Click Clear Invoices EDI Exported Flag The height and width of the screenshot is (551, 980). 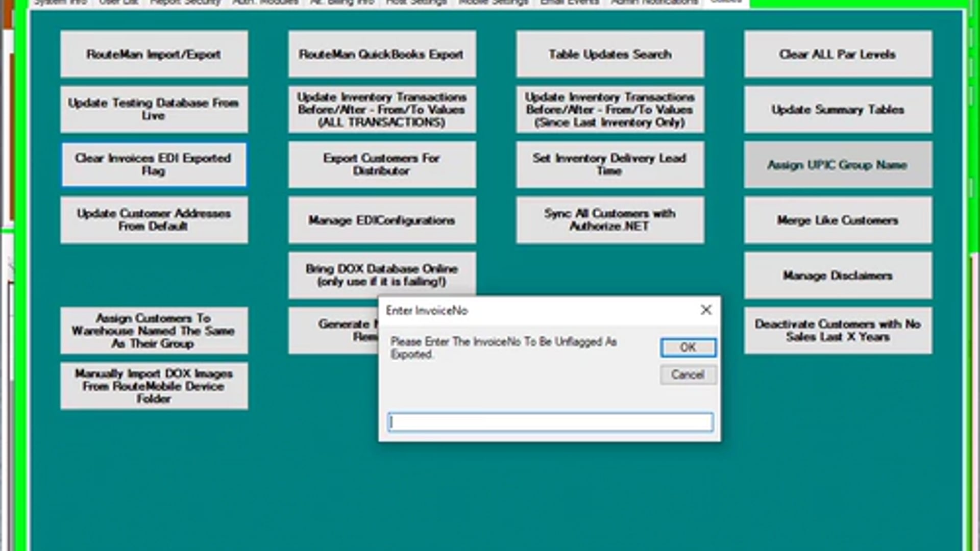point(154,164)
